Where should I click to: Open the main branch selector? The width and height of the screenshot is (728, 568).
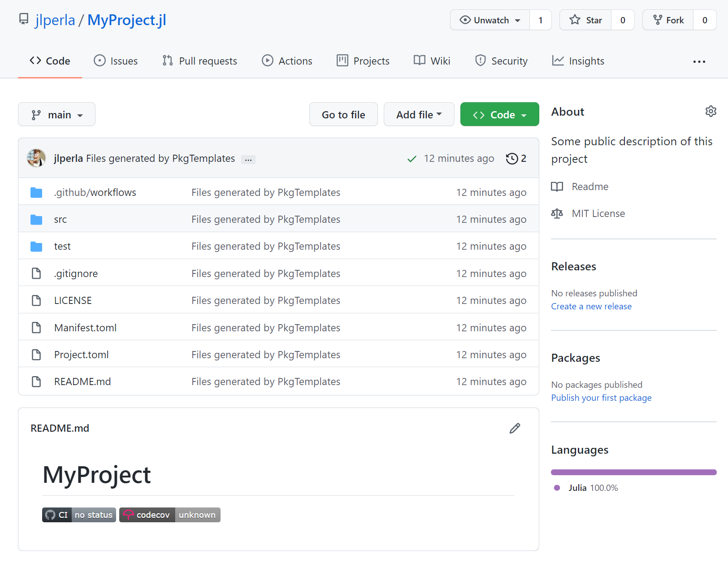(56, 115)
